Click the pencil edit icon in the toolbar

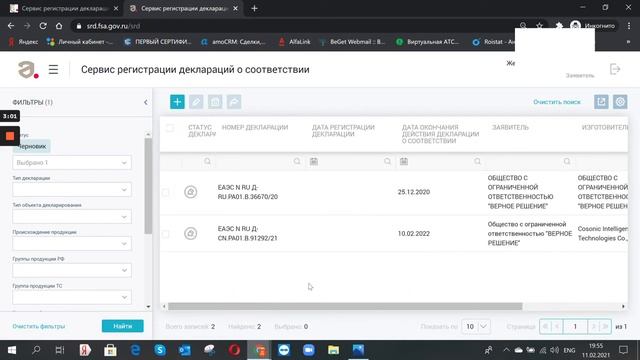click(196, 102)
